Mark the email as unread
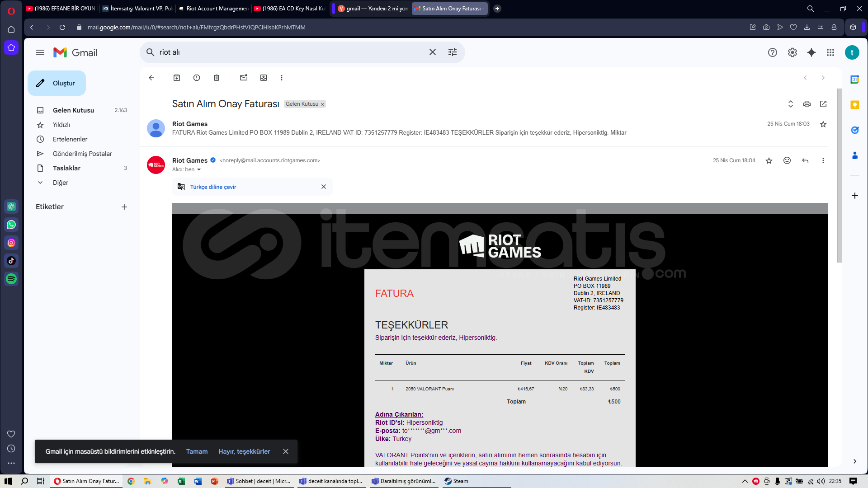 click(x=244, y=78)
